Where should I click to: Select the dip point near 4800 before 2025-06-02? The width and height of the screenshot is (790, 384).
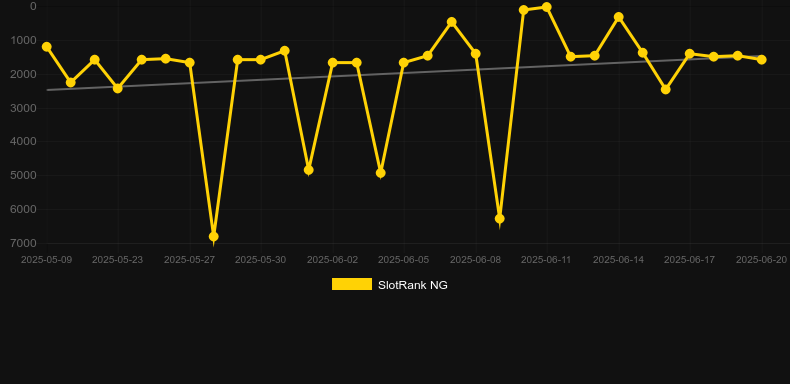point(309,170)
